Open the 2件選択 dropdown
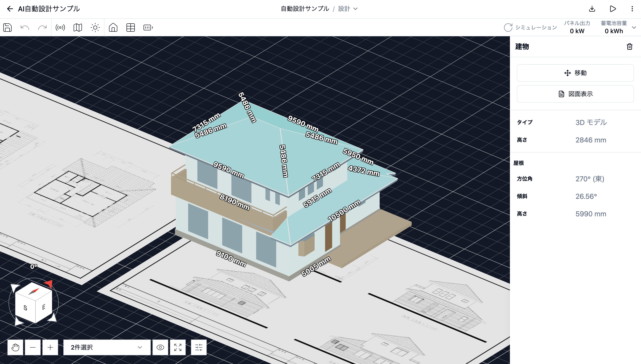Viewport: 641px width, 364px height. coord(107,347)
